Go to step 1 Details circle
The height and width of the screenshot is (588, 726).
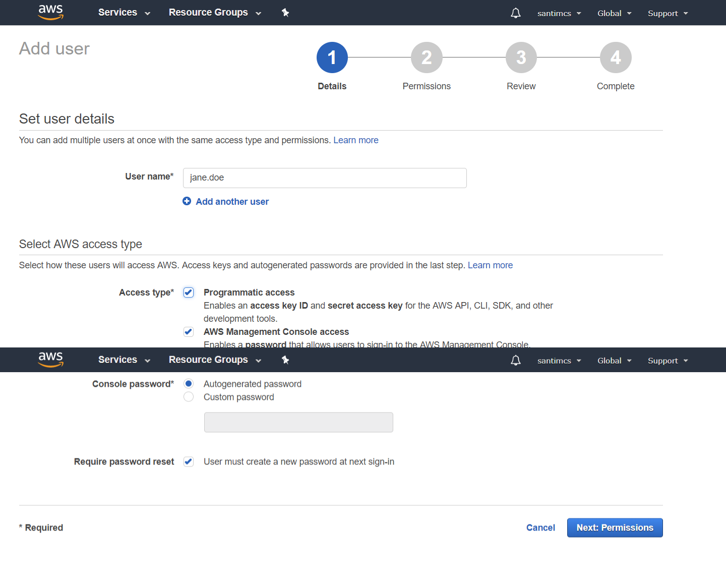[x=332, y=57]
